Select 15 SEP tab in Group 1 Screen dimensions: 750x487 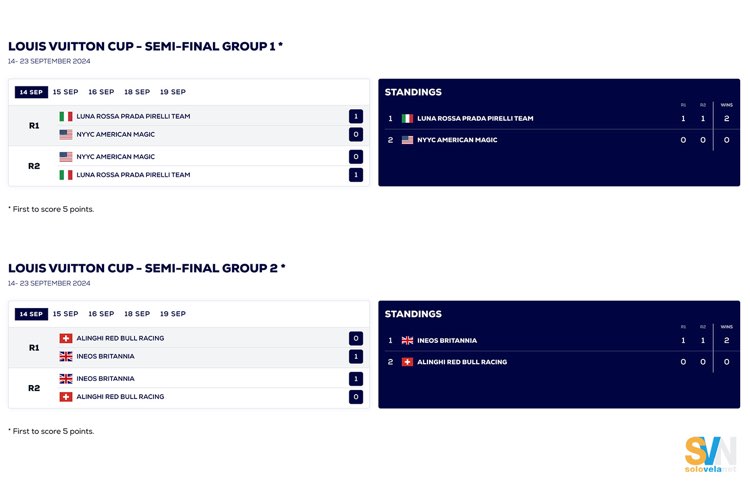[65, 92]
